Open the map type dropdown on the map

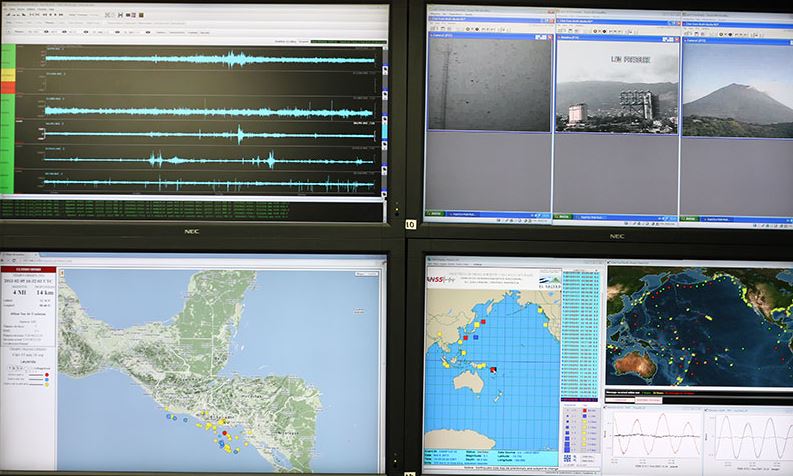(367, 274)
